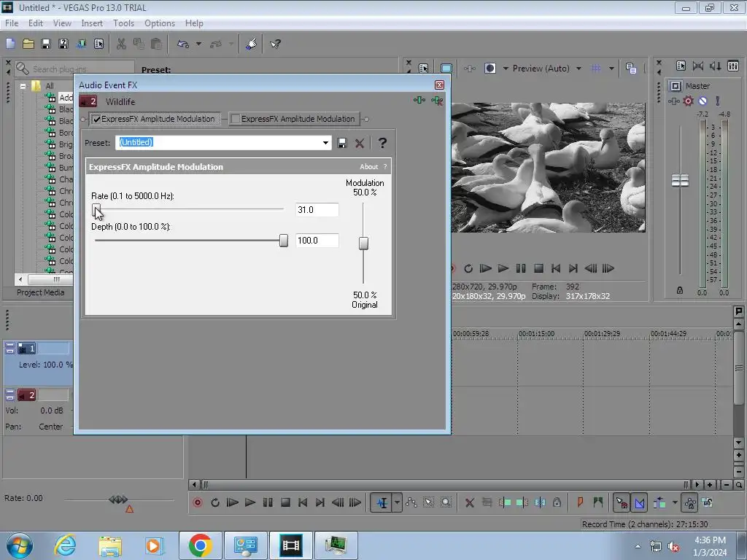Open Google Chrome from taskbar
This screenshot has width=747, height=560.
pos(200,545)
